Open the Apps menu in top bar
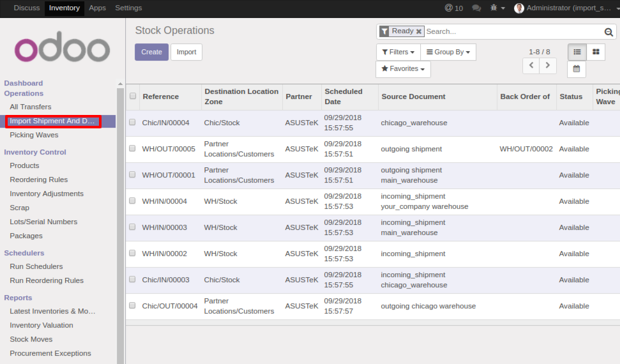Image resolution: width=620 pixels, height=364 pixels. tap(97, 8)
